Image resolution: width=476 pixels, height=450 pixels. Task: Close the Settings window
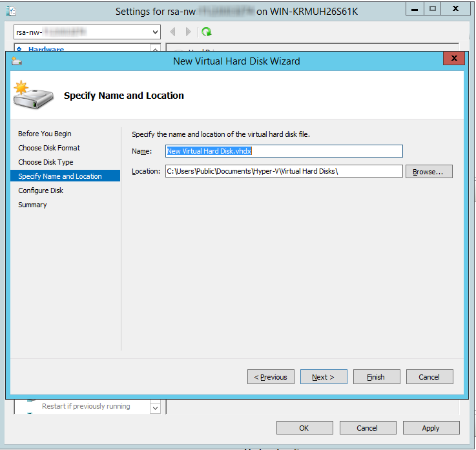coord(455,9)
